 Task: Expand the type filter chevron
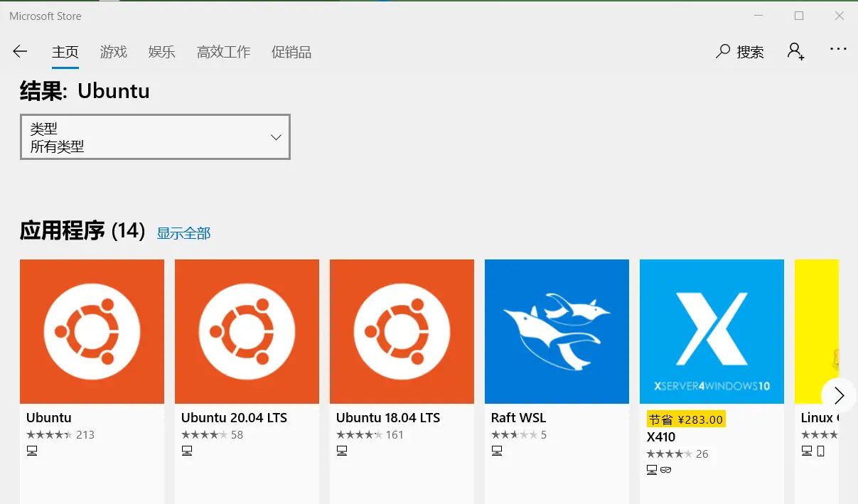pos(275,137)
